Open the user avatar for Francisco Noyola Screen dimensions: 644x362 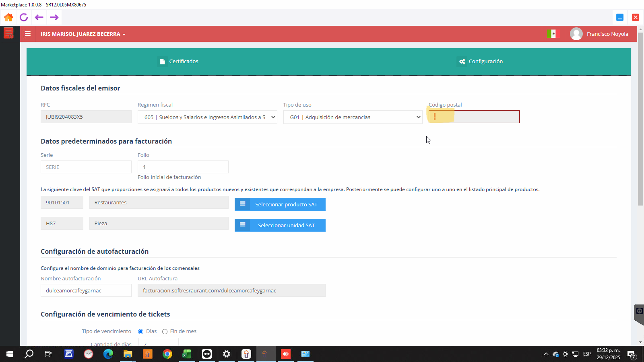point(576,34)
